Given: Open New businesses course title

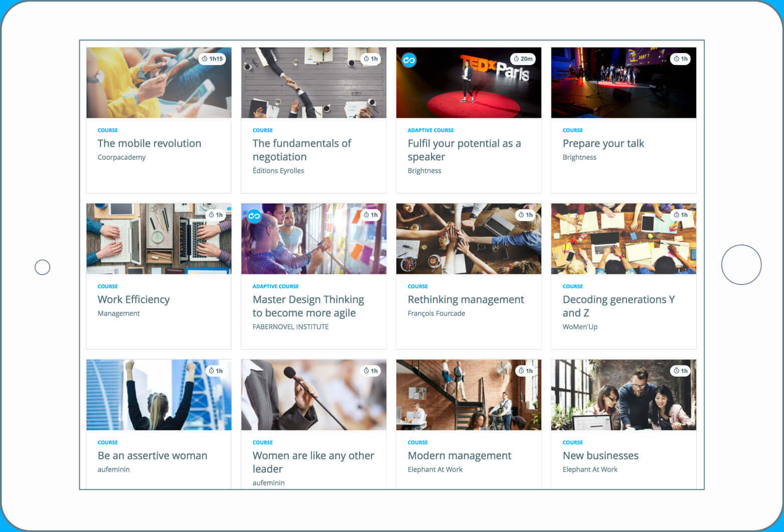Looking at the screenshot, I should point(601,455).
